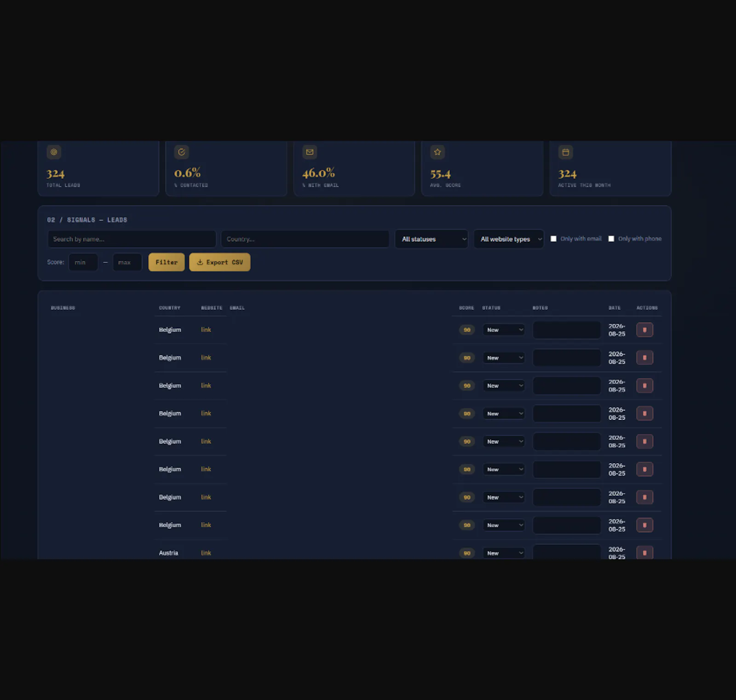This screenshot has height=700, width=736.
Task: Click the 324 Total Leads value
Action: (x=55, y=173)
